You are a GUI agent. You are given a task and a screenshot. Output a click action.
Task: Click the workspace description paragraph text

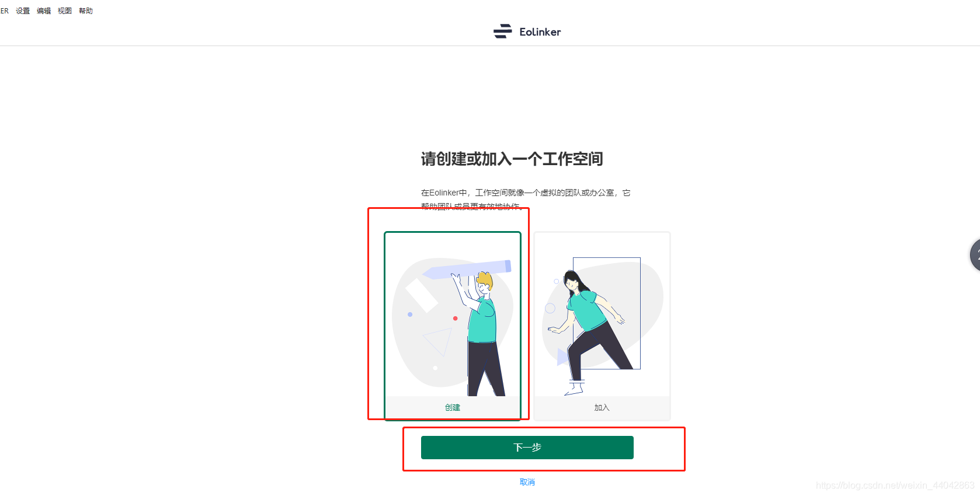[x=526, y=199]
